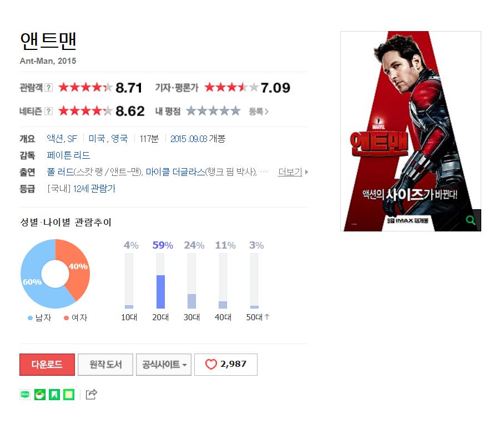Expand cast list with 더보기

[x=293, y=172]
